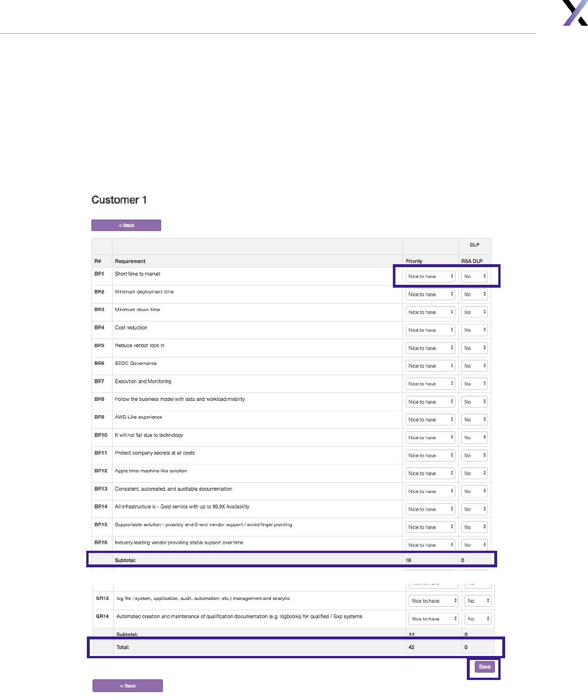Open Priority dropdown for AWS-Like experience

(430, 420)
